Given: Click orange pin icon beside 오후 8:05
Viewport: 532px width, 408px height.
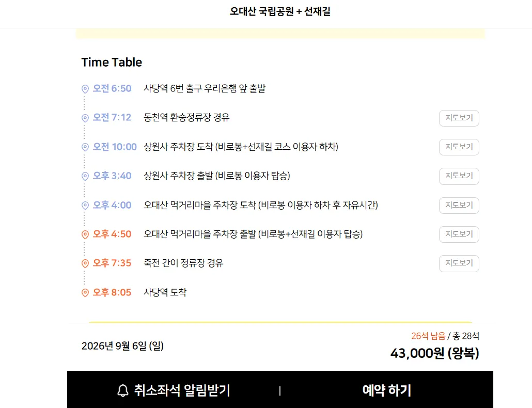Looking at the screenshot, I should (x=85, y=292).
